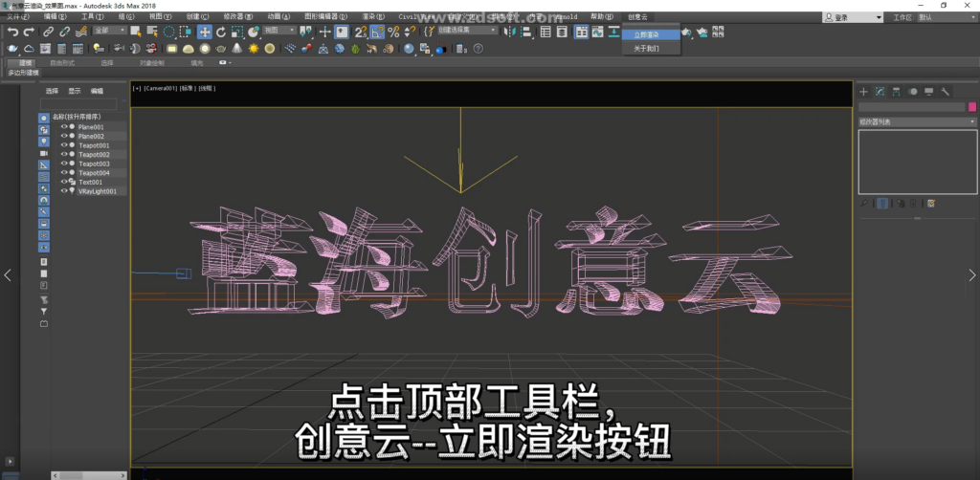This screenshot has width=980, height=480.
Task: Click the scene explorer horizontal scrollbar
Action: [x=89, y=475]
